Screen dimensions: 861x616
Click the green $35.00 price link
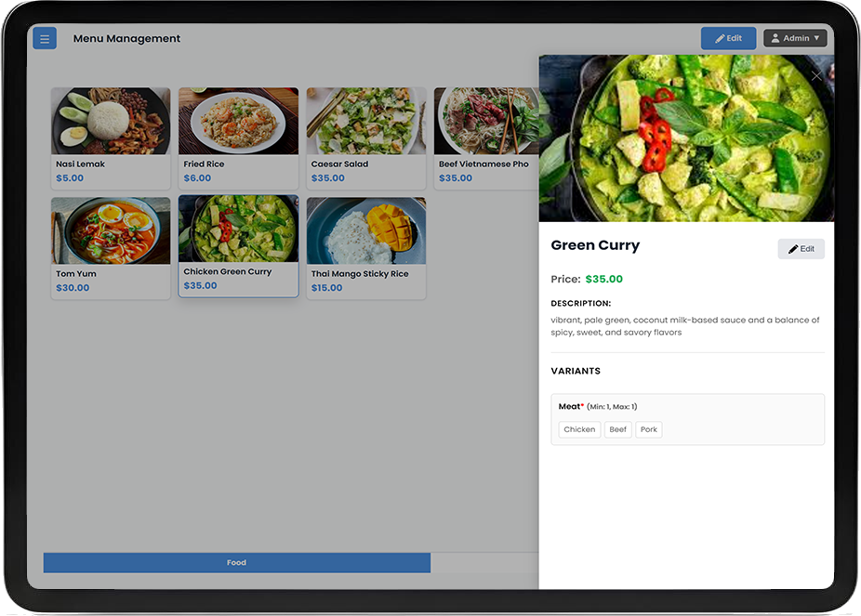pos(605,278)
